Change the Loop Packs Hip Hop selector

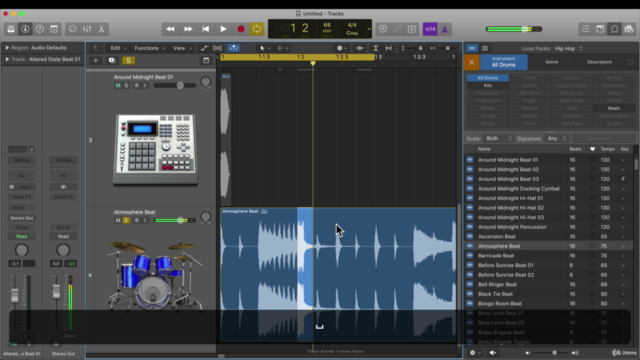pyautogui.click(x=569, y=48)
